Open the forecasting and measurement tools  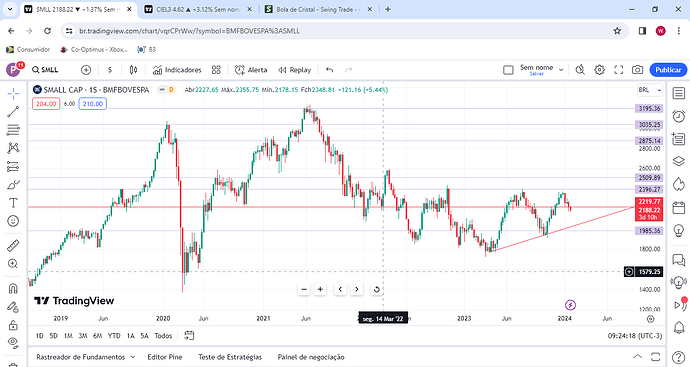(13, 166)
